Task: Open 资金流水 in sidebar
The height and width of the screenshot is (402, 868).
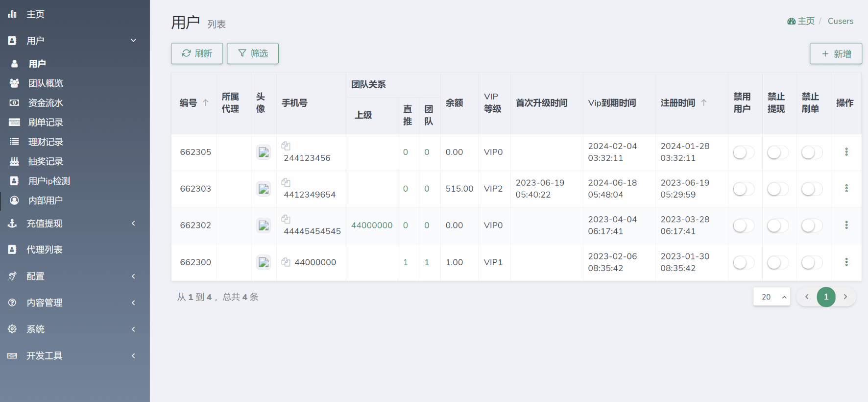Action: [75, 103]
